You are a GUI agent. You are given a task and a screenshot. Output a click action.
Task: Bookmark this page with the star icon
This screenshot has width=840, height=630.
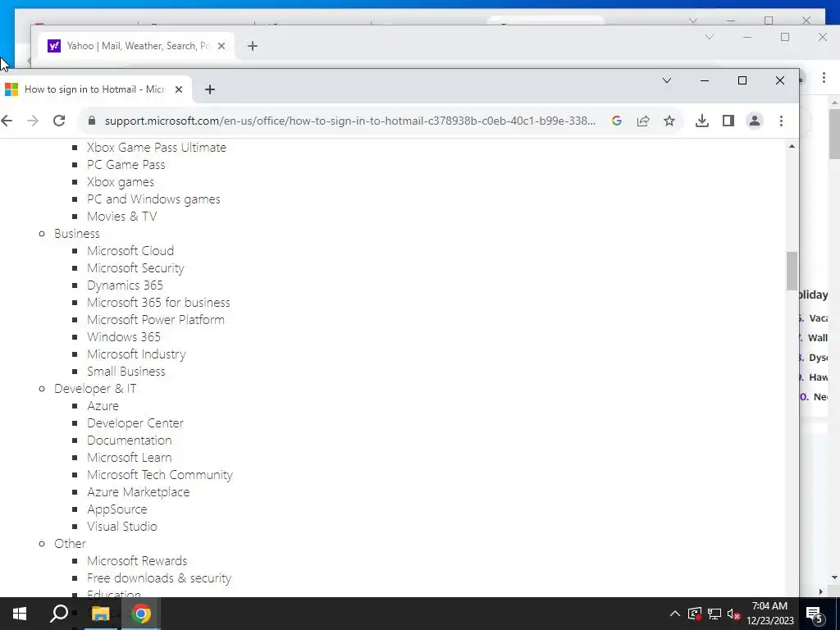(669, 121)
